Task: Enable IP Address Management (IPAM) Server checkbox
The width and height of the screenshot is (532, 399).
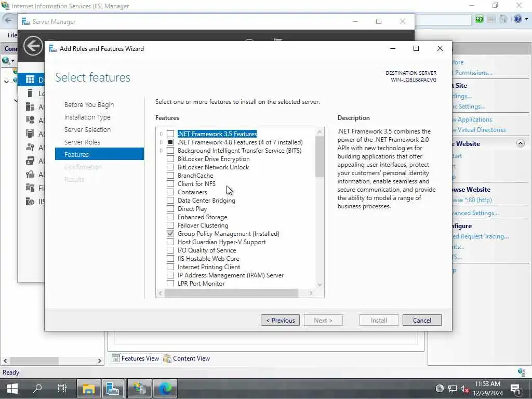Action: click(x=170, y=275)
